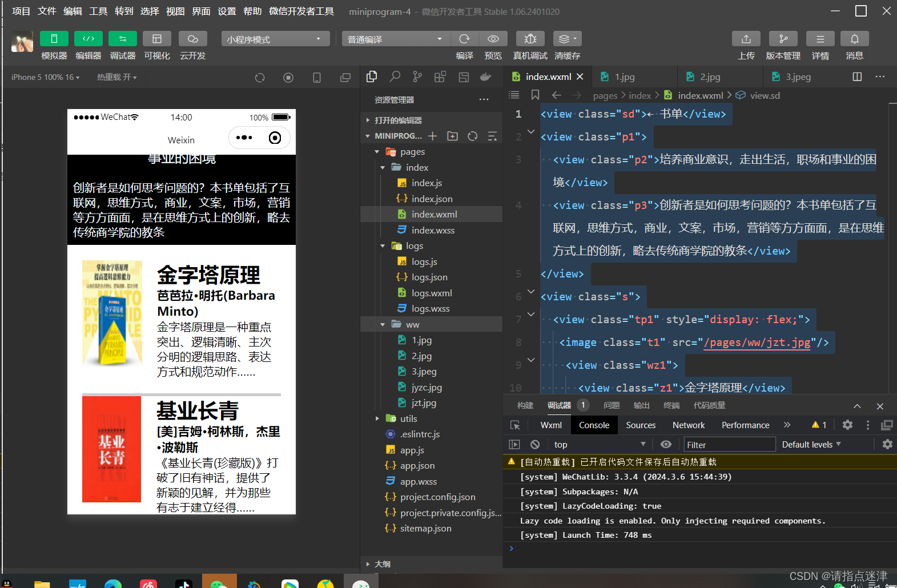
Task: Open the 普通编译 compile mode dropdown
Action: pyautogui.click(x=396, y=39)
